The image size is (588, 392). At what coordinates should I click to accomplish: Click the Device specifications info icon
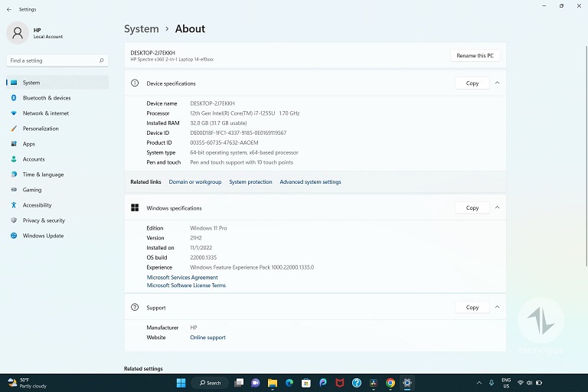(x=135, y=83)
